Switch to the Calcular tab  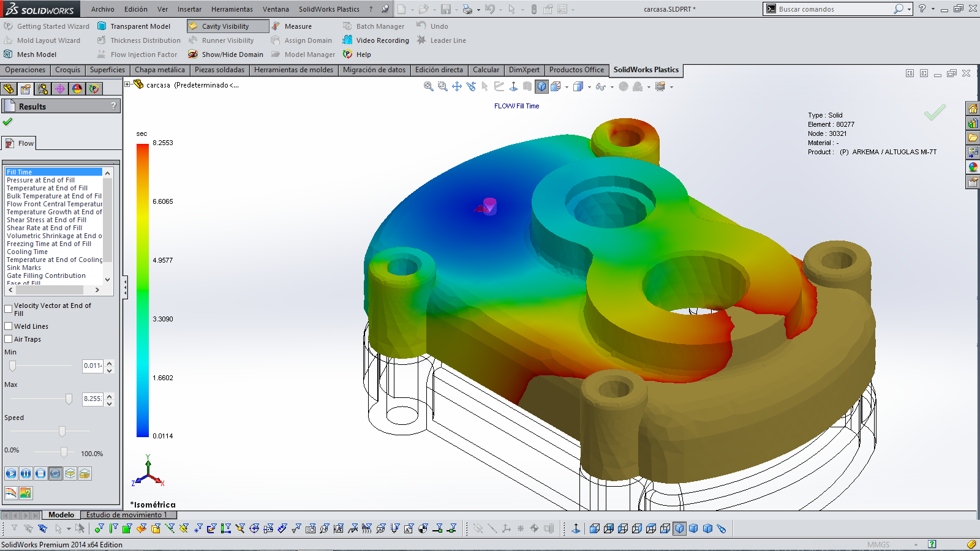[486, 70]
